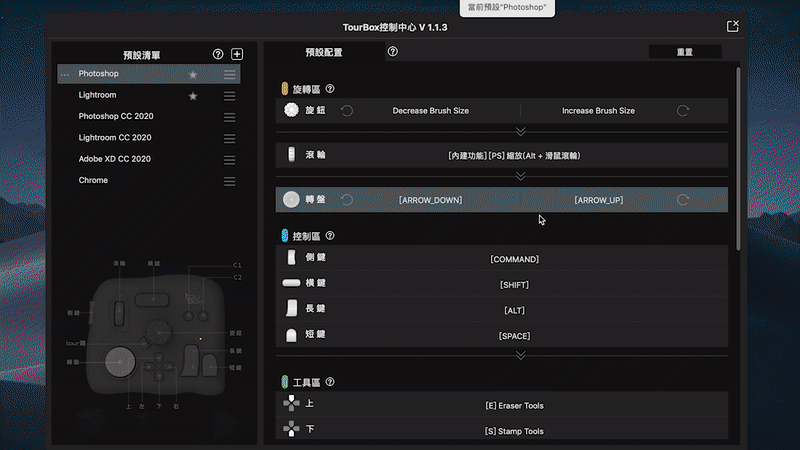The height and width of the screenshot is (450, 800).
Task: Open help for 旋轉區 section
Action: coord(330,89)
